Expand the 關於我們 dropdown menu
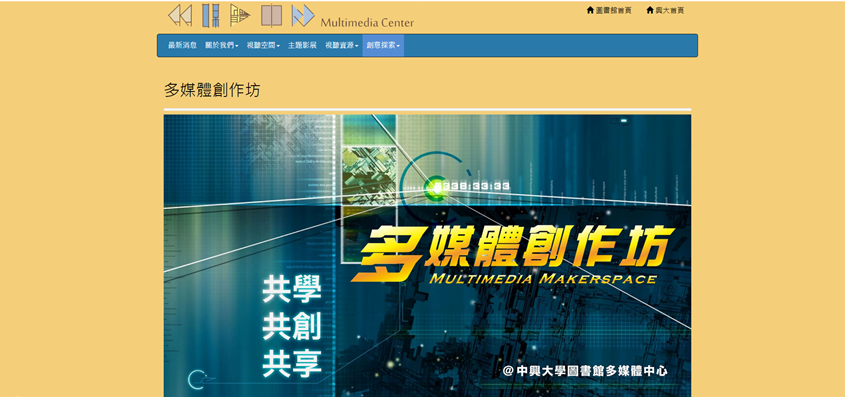845x397 pixels. click(221, 46)
